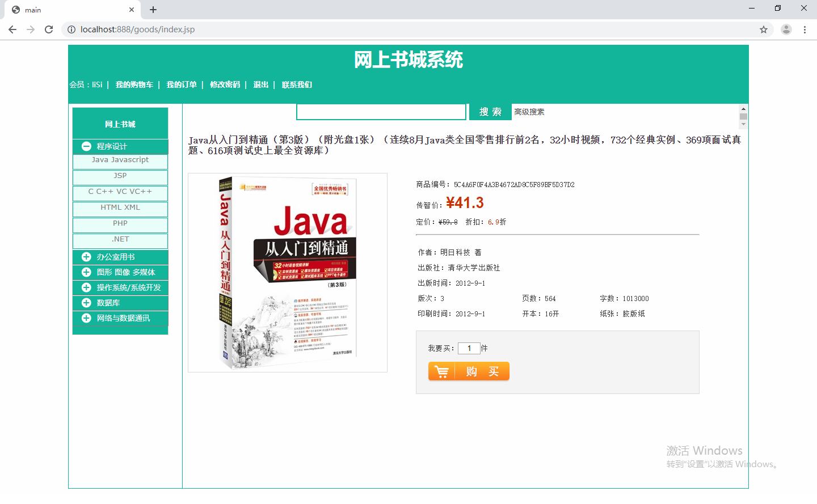Focus the localhost address bar
This screenshot has width=817, height=504.
click(x=417, y=29)
